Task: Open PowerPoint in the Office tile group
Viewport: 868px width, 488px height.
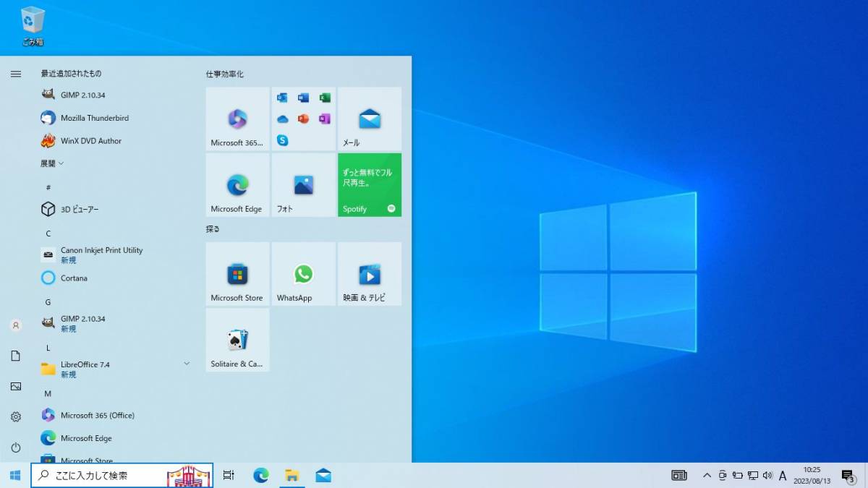Action: pyautogui.click(x=304, y=119)
